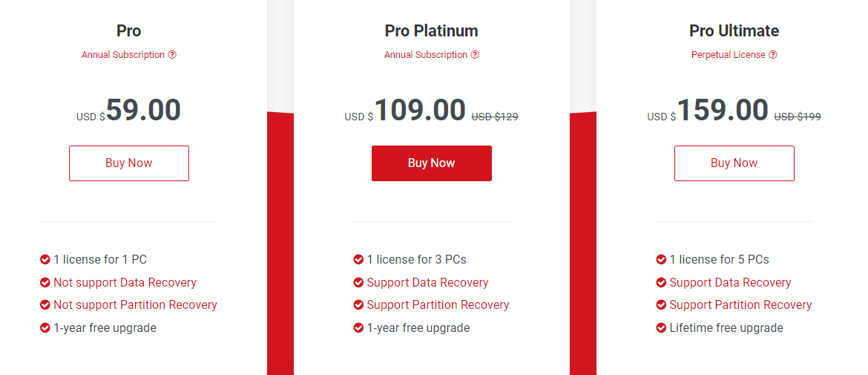Click checkmark icon beside "Not support Data Recovery"

(x=45, y=282)
